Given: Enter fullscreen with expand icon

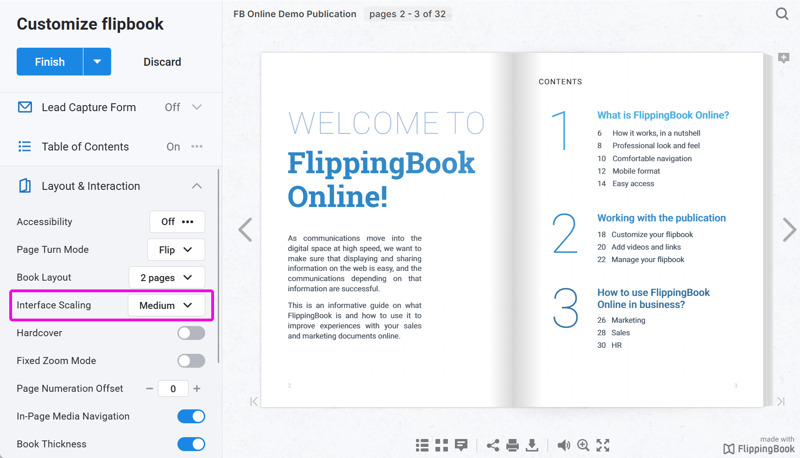Looking at the screenshot, I should (x=603, y=445).
